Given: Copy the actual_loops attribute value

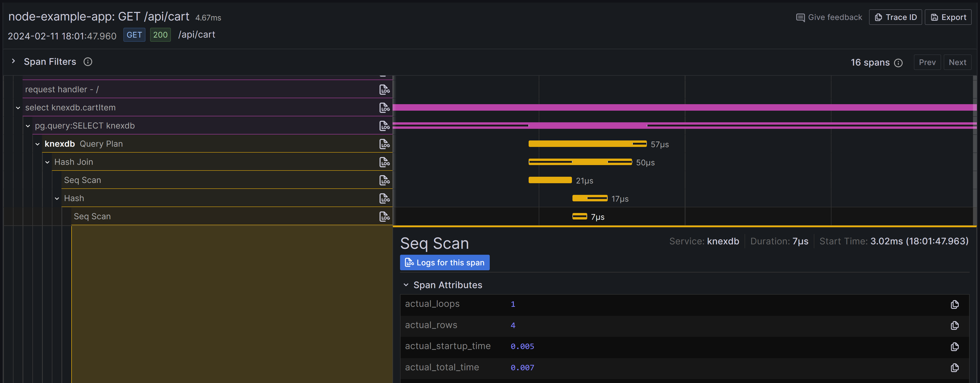Looking at the screenshot, I should (x=954, y=304).
